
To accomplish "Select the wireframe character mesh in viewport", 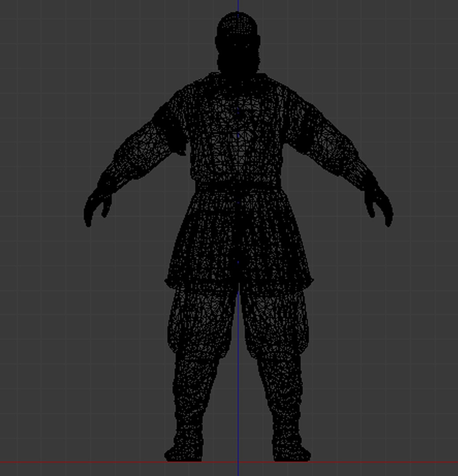I will pos(238,237).
